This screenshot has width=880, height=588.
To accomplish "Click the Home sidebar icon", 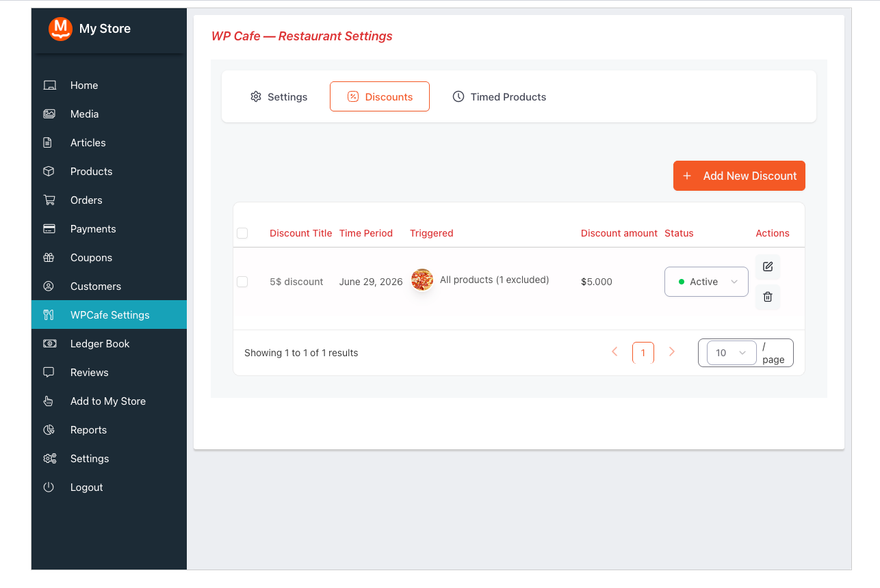I will [49, 85].
